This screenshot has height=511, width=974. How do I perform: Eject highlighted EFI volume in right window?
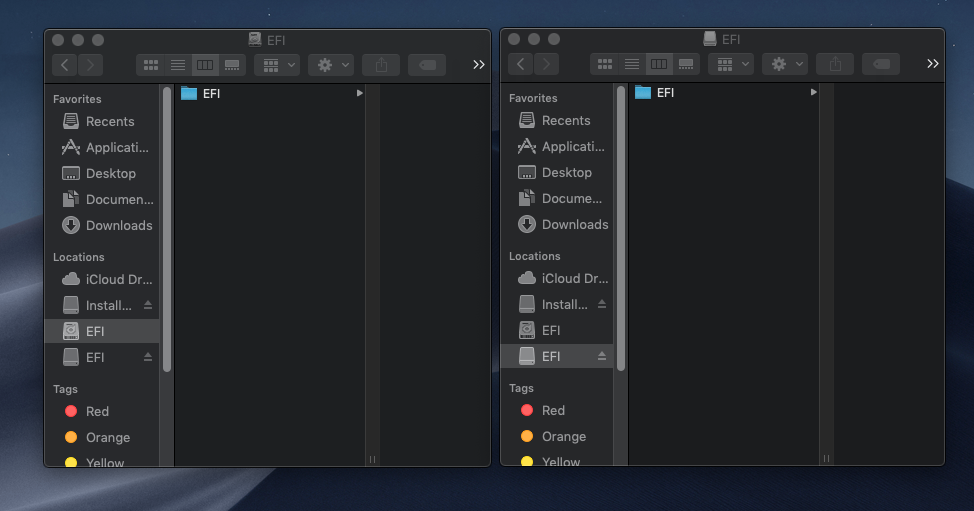(x=602, y=356)
